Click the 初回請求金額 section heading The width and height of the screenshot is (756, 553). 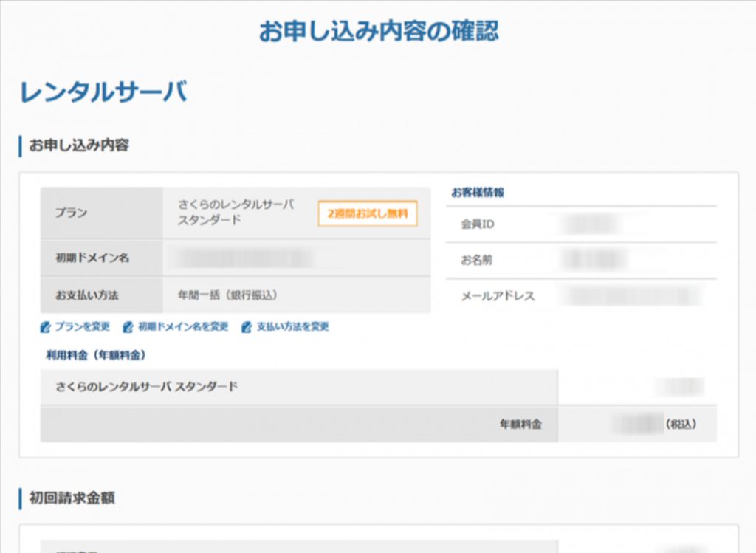click(x=72, y=498)
